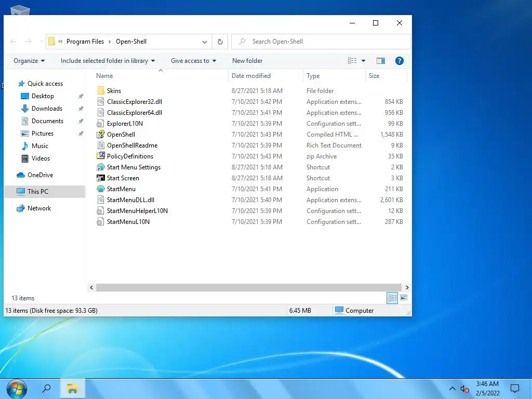Sort by the Date modified column header

[251, 76]
